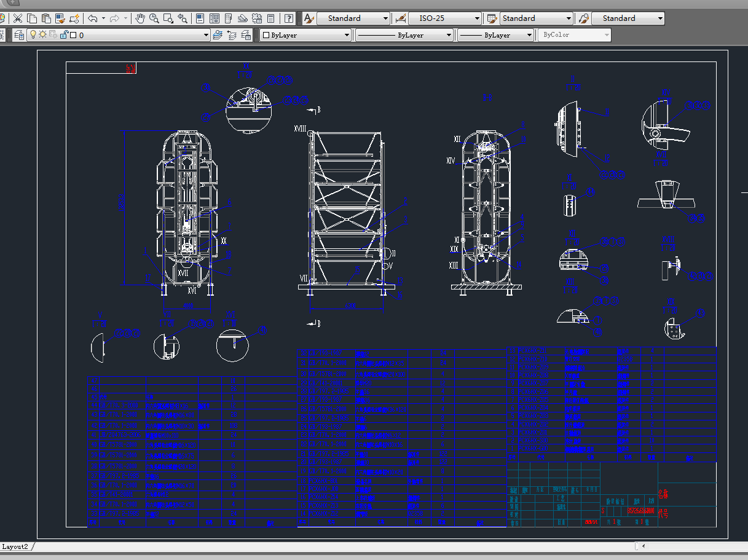This screenshot has height=560, width=748.
Task: Open the Sheet Set Manager
Action: click(243, 18)
